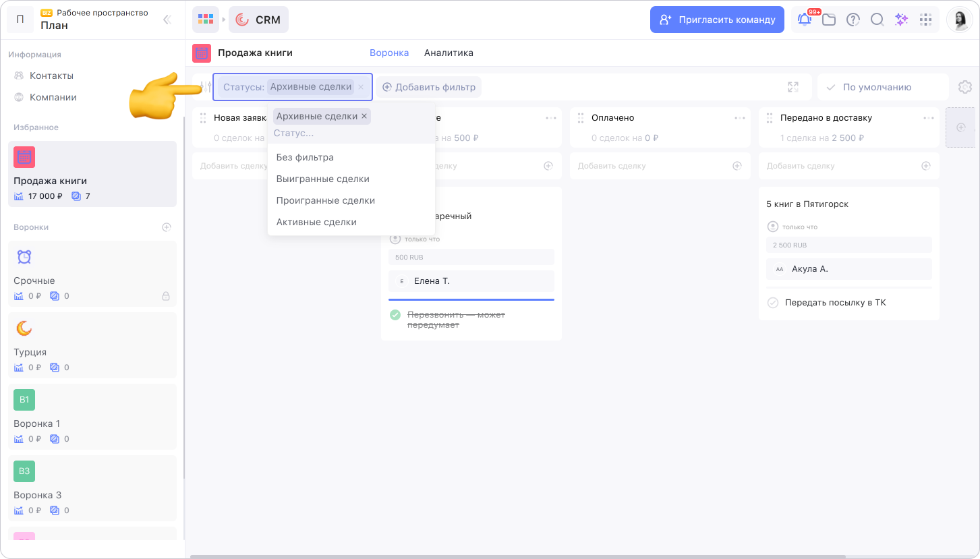The height and width of the screenshot is (559, 980).
Task: Choose 'Активные сделки' filter option
Action: [316, 222]
